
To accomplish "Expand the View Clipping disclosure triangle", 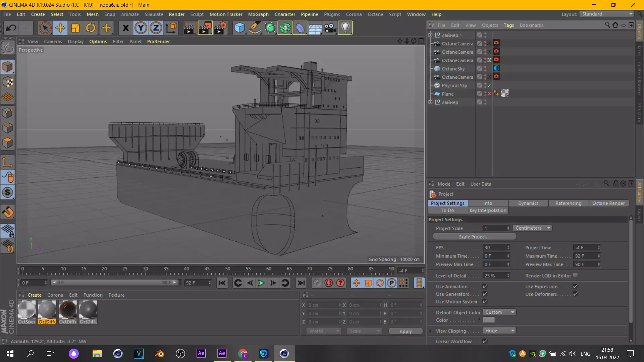I will [x=431, y=331].
